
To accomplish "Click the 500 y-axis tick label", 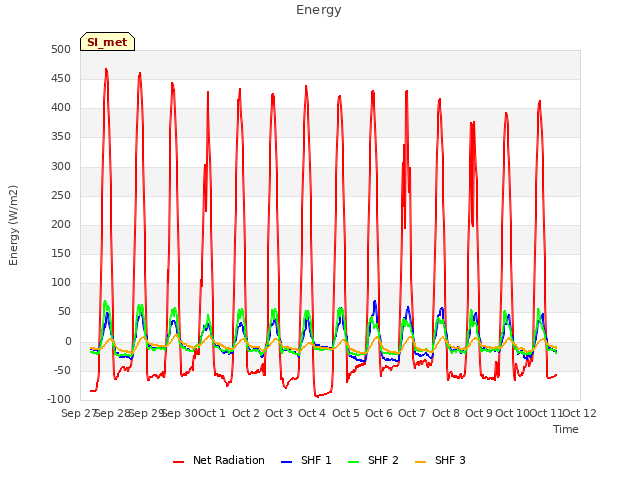I will click(61, 50).
